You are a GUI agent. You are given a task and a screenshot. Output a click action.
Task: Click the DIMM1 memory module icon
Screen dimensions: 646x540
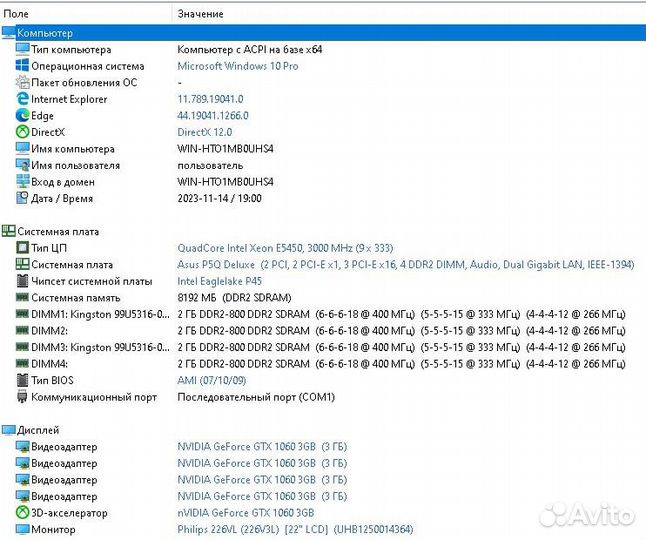coord(22,313)
